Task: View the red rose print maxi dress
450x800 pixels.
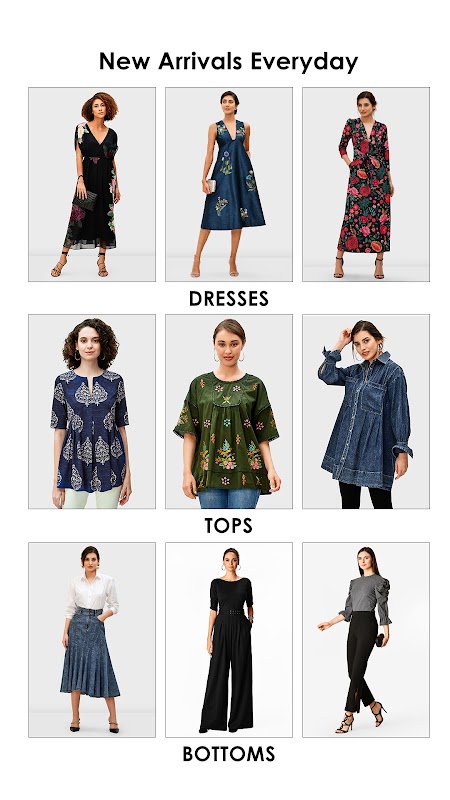Action: [366, 184]
